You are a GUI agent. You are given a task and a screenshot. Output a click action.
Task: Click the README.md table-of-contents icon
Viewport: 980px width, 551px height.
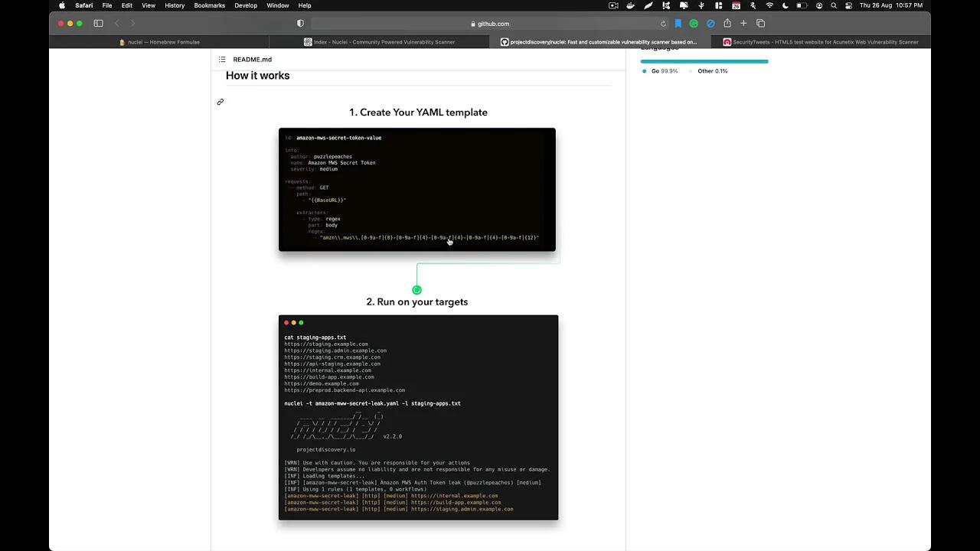222,59
